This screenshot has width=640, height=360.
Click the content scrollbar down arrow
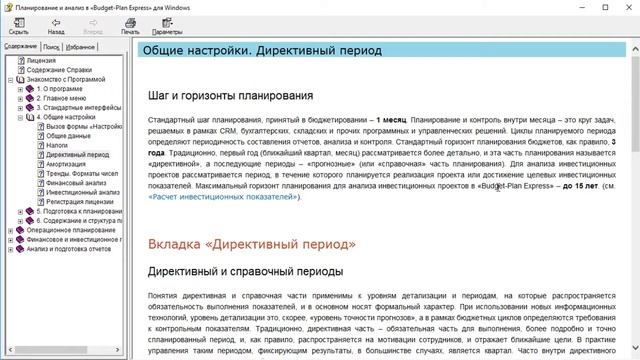636,348
